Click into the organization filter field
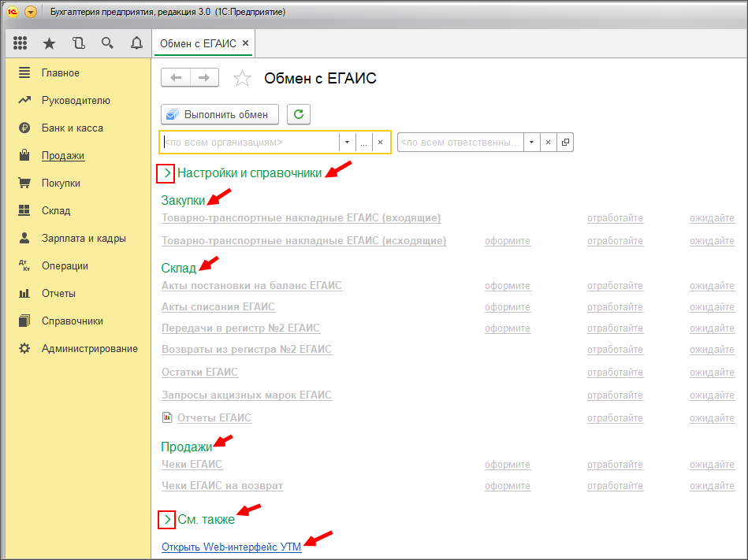This screenshot has height=560, width=748. pos(250,142)
